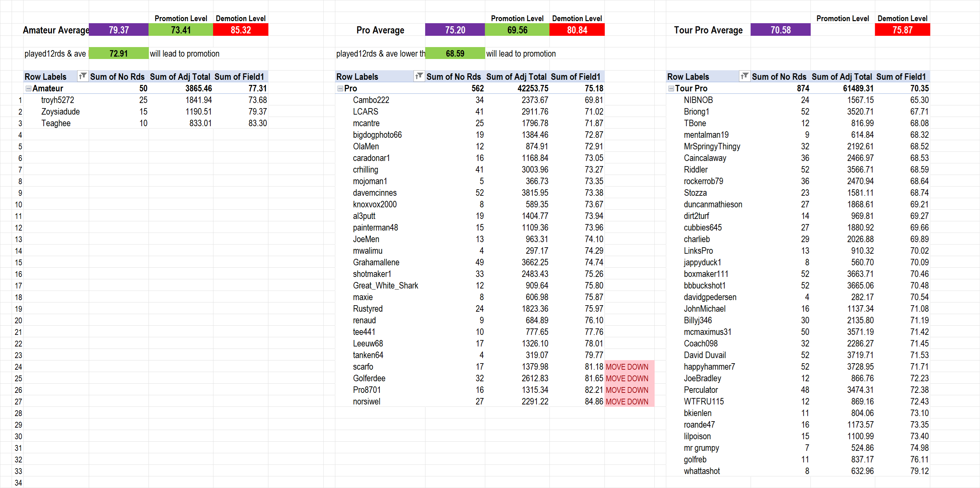
Task: Collapse the Tour Pro pivot group
Action: [671, 89]
